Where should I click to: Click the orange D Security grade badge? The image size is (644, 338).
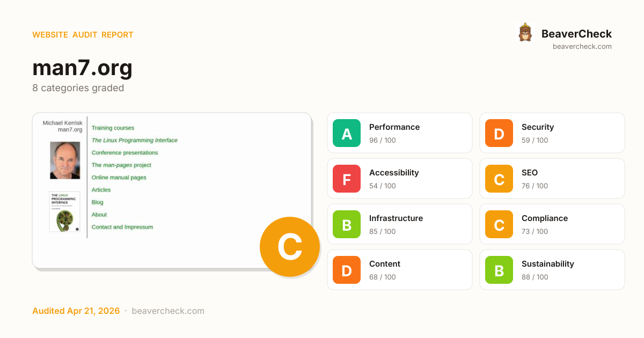click(499, 133)
